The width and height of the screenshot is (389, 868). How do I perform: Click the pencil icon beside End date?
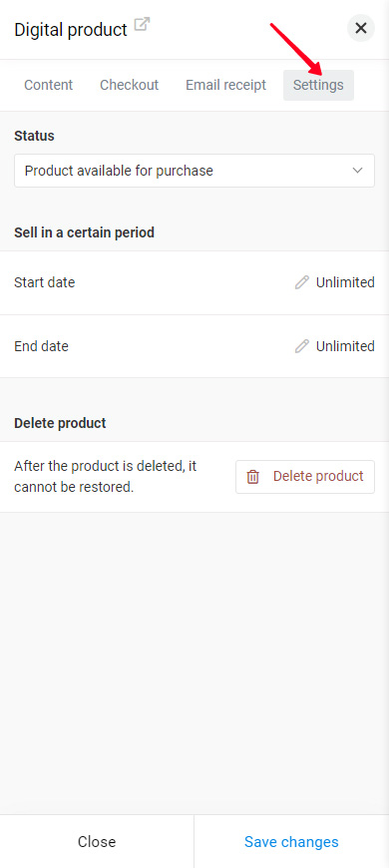coord(301,346)
